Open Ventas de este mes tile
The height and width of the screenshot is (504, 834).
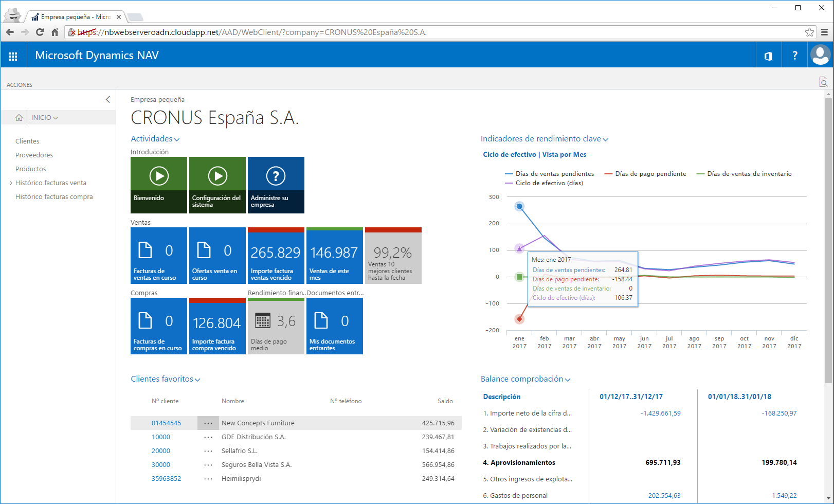(x=335, y=256)
